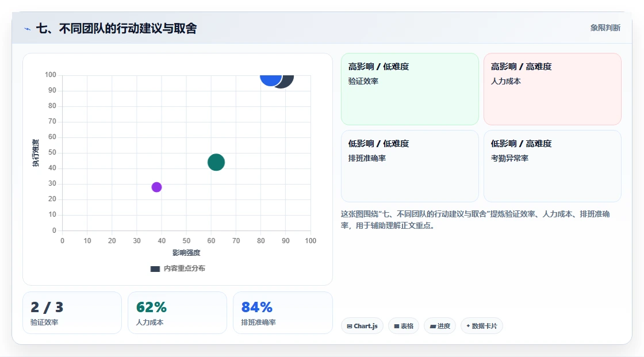Image resolution: width=644 pixels, height=357 pixels.
Task: Click the section title 七、不同团队的行动建议与取舍
Action: (117, 28)
